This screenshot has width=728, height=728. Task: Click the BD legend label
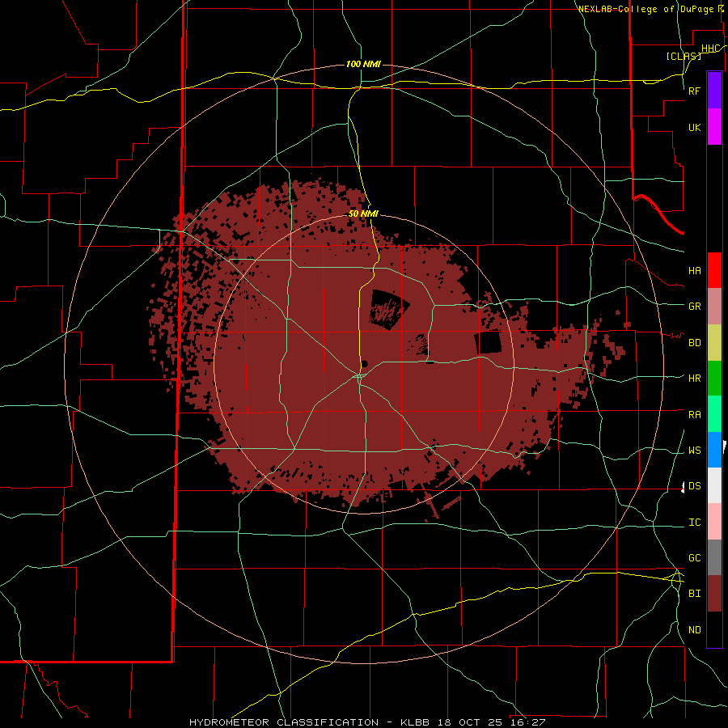coord(695,343)
